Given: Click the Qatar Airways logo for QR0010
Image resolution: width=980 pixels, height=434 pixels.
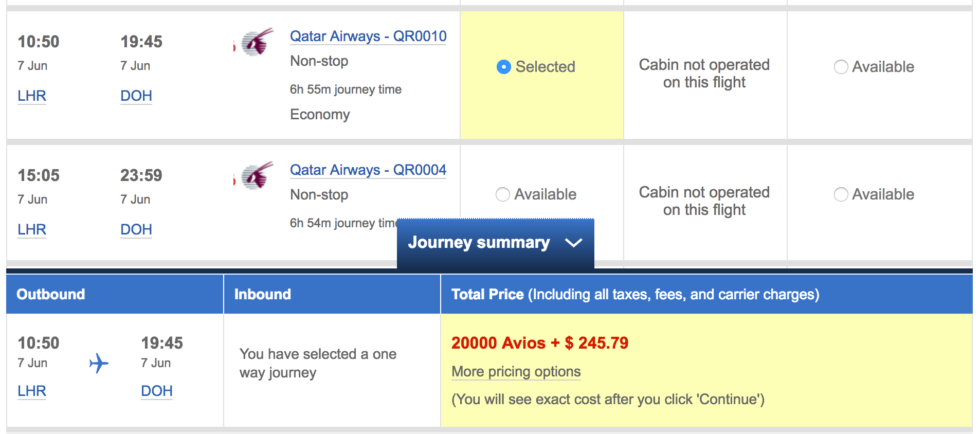Looking at the screenshot, I should [257, 42].
